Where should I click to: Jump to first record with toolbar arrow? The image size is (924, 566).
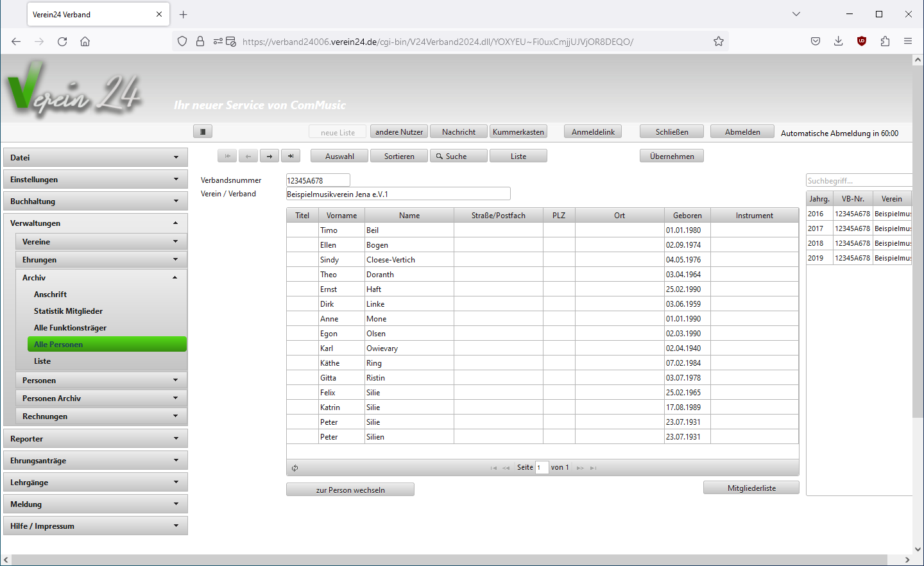[227, 156]
